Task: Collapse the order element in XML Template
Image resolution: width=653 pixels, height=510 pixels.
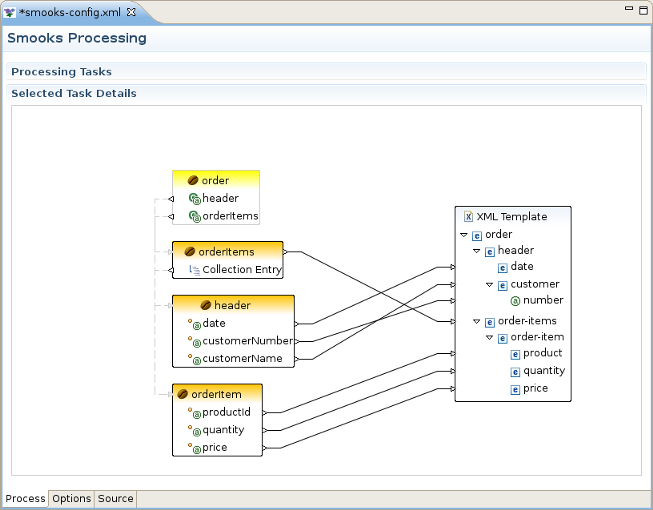Action: [464, 236]
